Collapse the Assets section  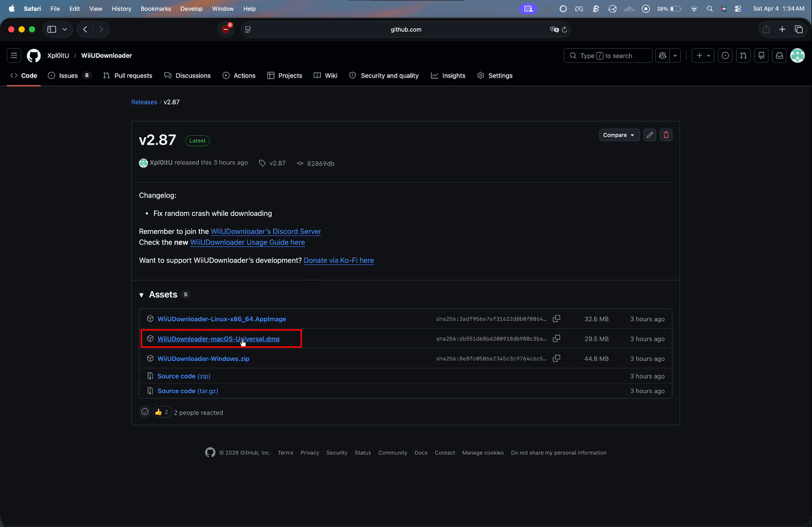click(x=142, y=295)
